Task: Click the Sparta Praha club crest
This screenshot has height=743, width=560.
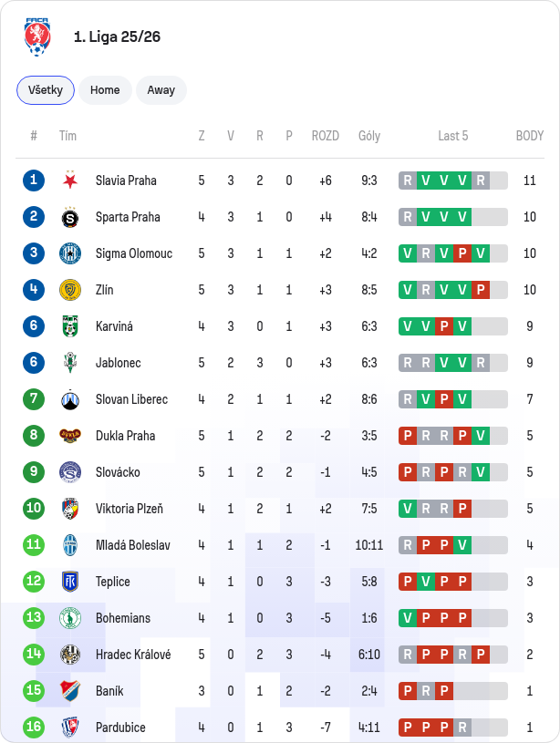Action: tap(70, 217)
